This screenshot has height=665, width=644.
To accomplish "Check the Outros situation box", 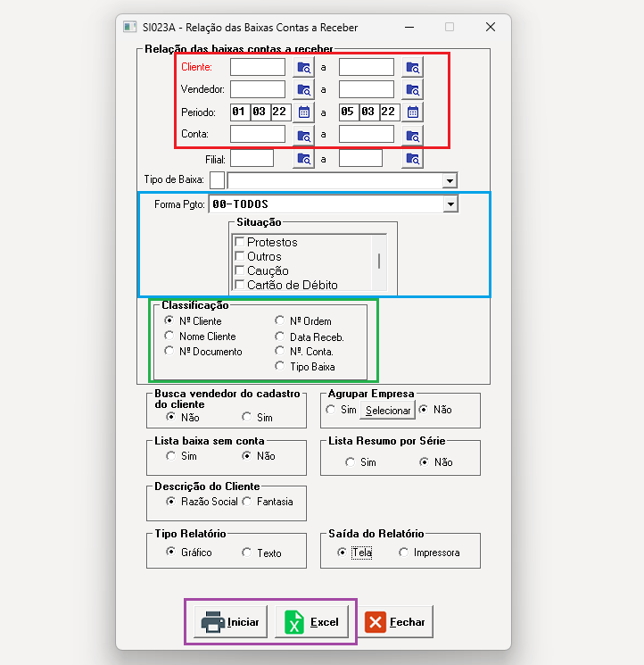I will (x=239, y=256).
